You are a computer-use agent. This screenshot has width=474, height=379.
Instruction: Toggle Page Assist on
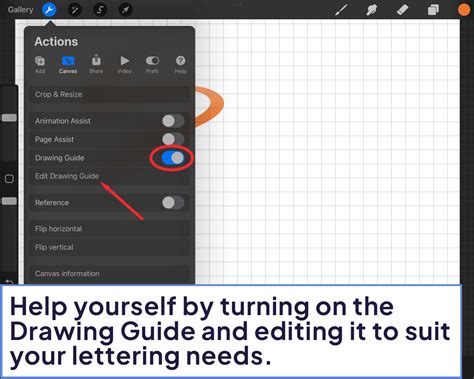pos(173,139)
